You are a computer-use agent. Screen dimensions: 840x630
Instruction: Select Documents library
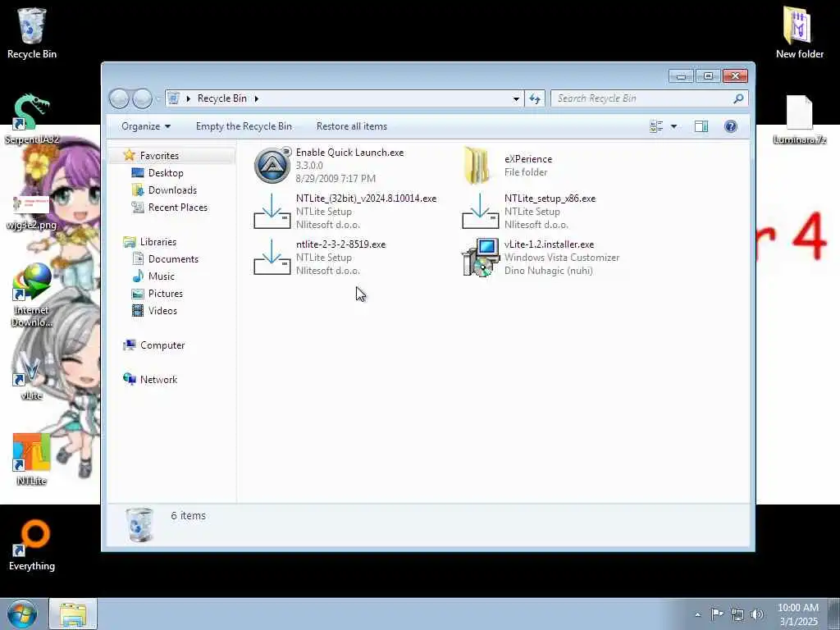(173, 259)
